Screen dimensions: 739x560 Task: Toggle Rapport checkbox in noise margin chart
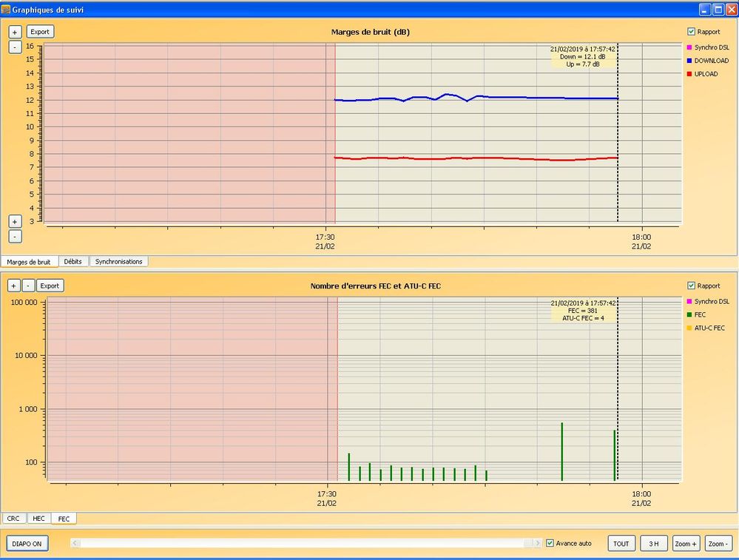pos(691,32)
